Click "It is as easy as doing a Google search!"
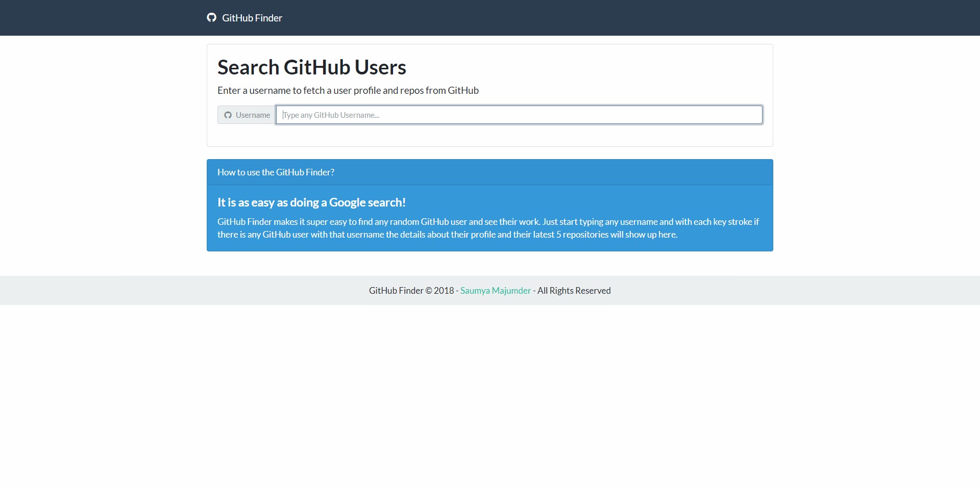Screen dimensions: 980x488 (311, 202)
